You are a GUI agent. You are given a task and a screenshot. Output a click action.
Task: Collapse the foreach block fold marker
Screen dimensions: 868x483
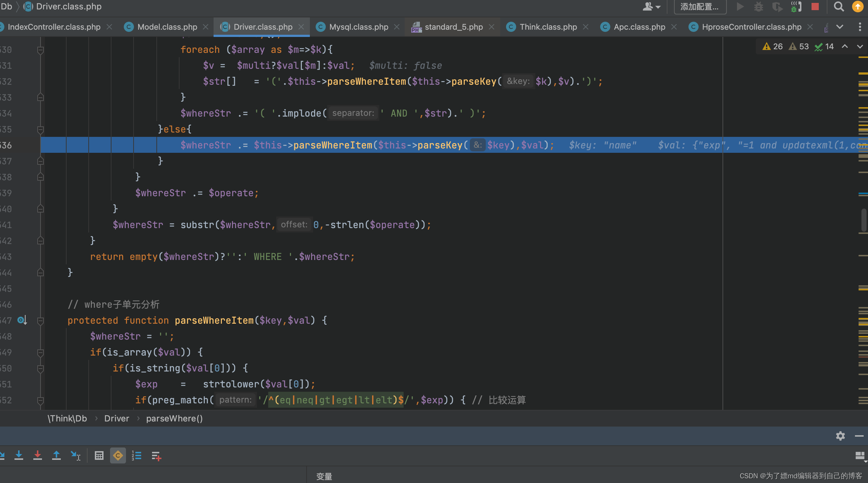(x=41, y=50)
